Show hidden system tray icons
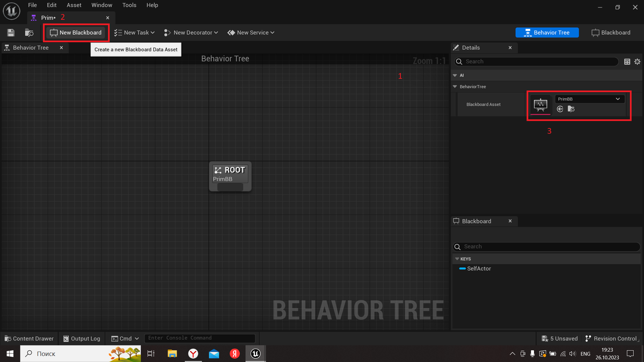 click(x=513, y=354)
